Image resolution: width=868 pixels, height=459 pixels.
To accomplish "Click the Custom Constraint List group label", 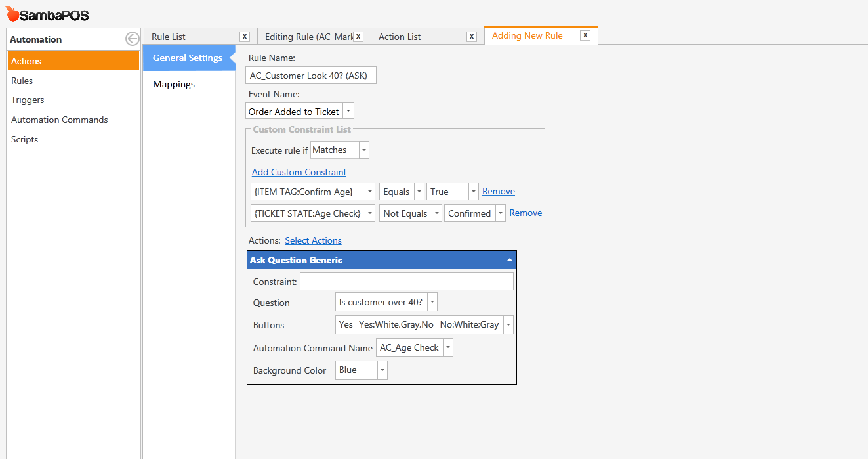I will (302, 129).
